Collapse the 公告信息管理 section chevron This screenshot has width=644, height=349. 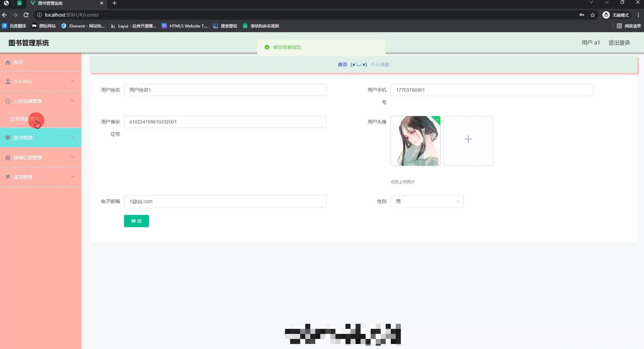(x=72, y=101)
